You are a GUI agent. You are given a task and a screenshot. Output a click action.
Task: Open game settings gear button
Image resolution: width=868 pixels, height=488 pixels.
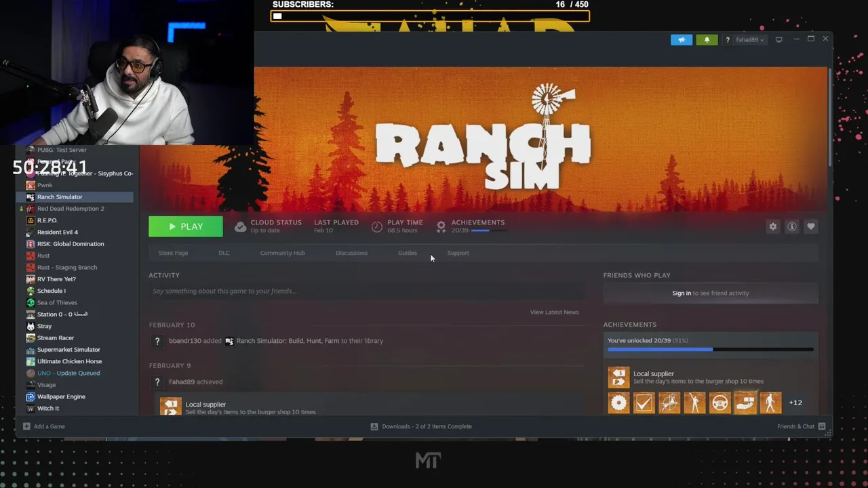click(x=772, y=227)
